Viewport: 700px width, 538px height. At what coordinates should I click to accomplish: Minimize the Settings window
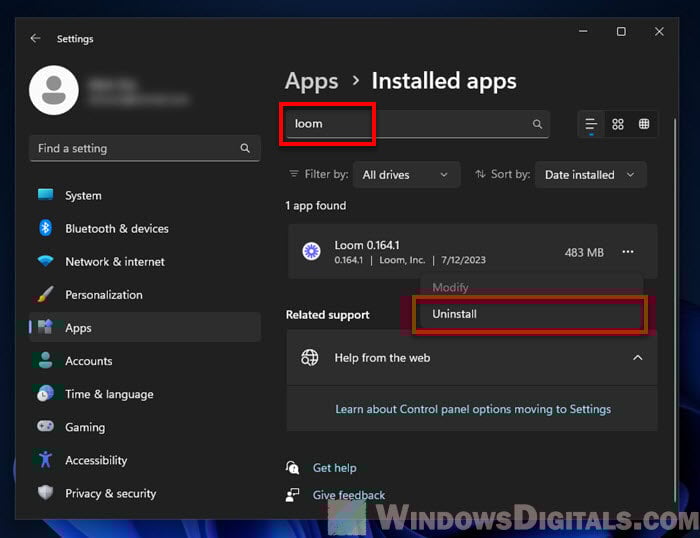click(x=583, y=32)
